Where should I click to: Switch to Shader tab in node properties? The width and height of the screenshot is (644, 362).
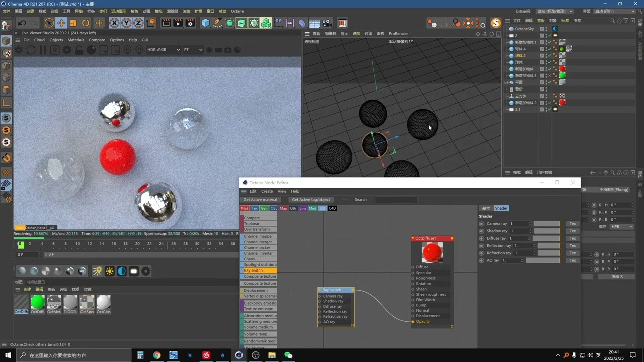(501, 208)
